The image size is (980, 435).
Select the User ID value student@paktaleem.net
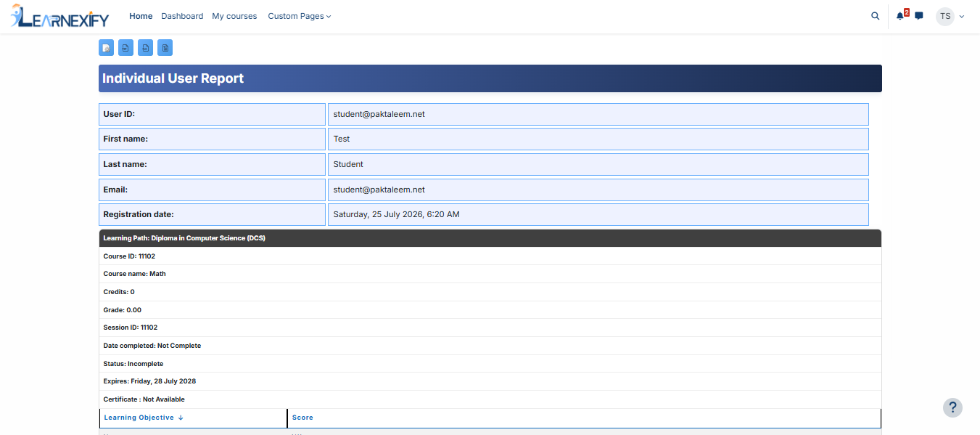click(379, 114)
